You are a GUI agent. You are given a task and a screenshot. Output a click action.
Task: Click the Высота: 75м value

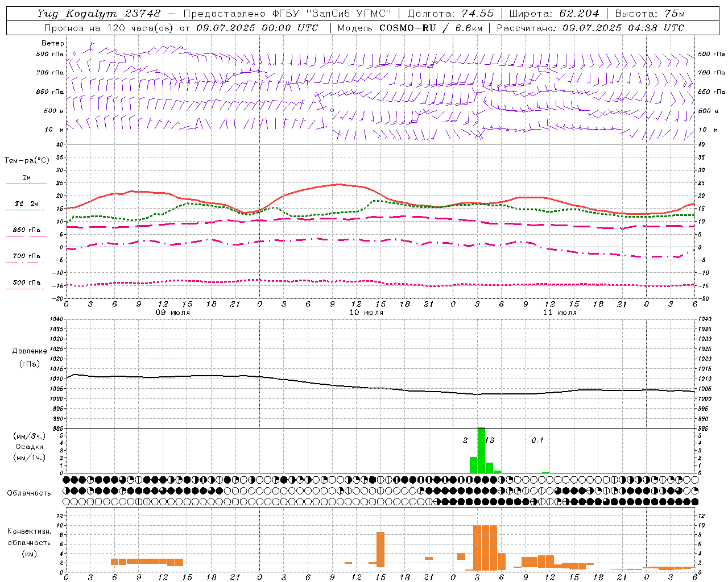tap(650, 14)
